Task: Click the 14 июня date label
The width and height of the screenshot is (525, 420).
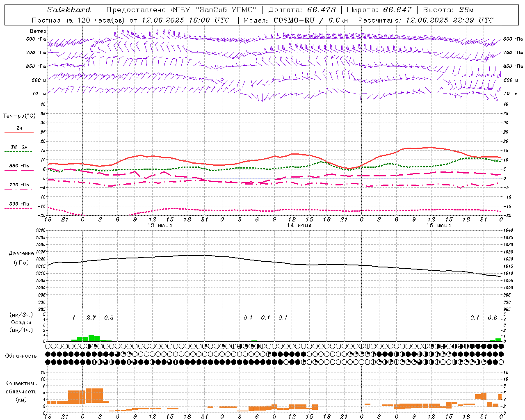Action: tap(299, 226)
